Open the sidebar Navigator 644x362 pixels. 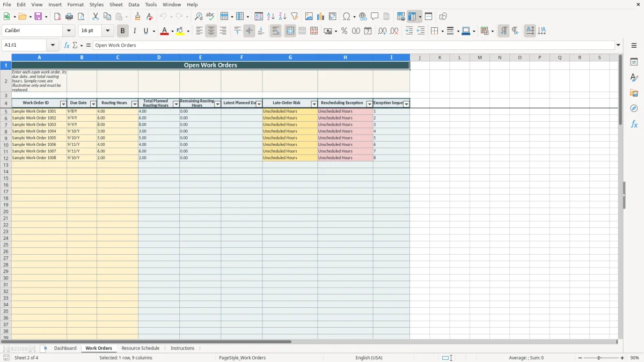click(634, 108)
